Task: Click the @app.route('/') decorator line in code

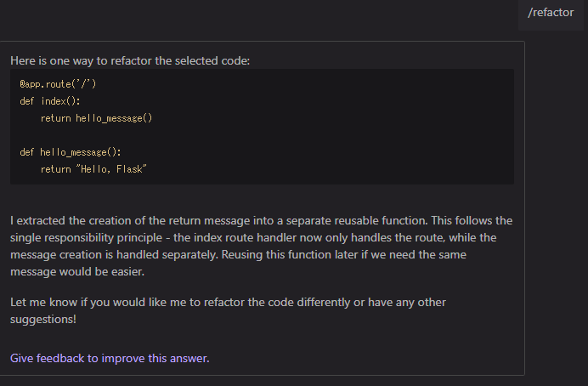Action: tap(58, 84)
